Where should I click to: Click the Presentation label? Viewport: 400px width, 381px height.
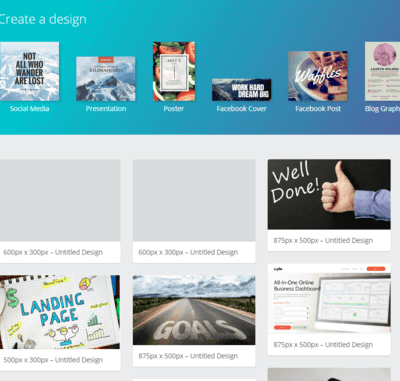pos(106,109)
